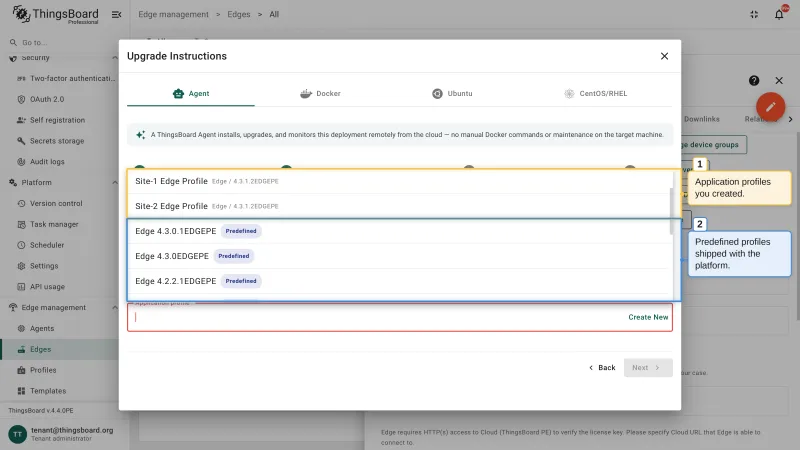Viewport: 800px width, 450px height.
Task: Open Secrets storage page
Action: (57, 141)
